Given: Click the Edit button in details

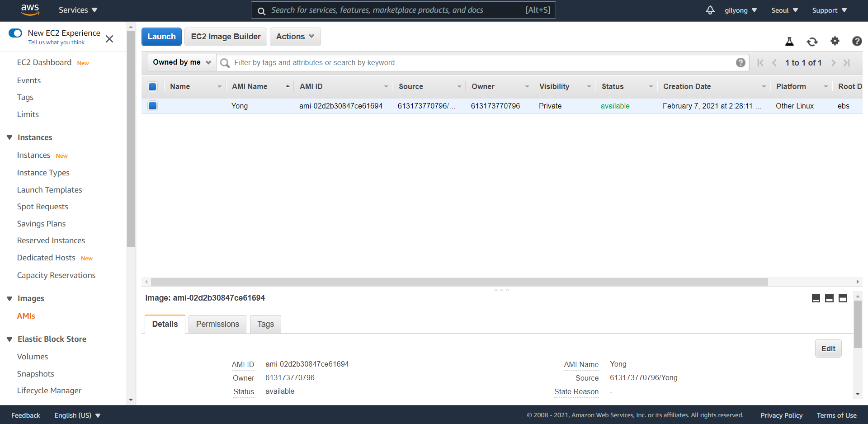Looking at the screenshot, I should 828,349.
